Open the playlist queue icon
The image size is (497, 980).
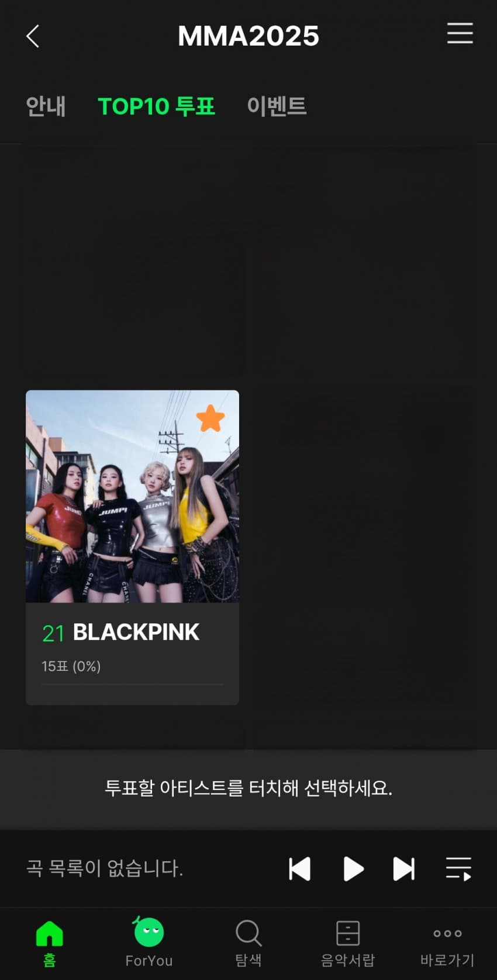pyautogui.click(x=459, y=869)
